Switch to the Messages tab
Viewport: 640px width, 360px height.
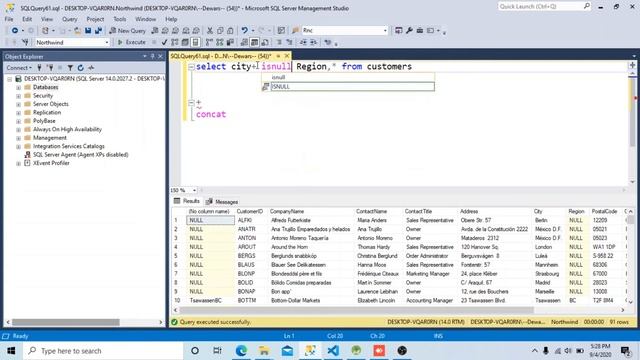click(222, 202)
